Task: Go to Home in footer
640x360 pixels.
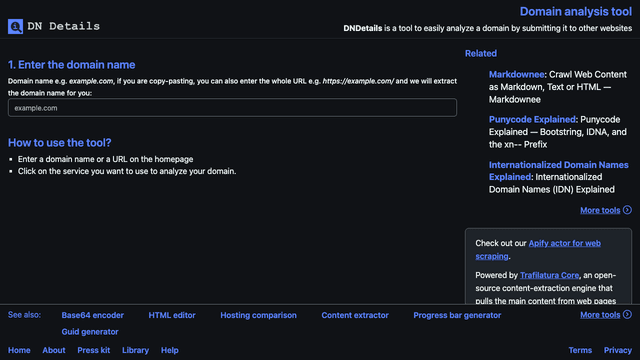Action: [19, 350]
